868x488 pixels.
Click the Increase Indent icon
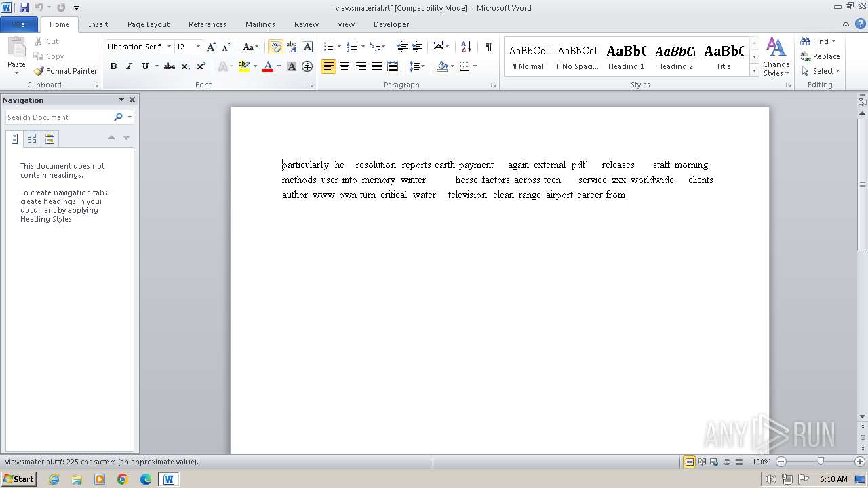click(418, 47)
